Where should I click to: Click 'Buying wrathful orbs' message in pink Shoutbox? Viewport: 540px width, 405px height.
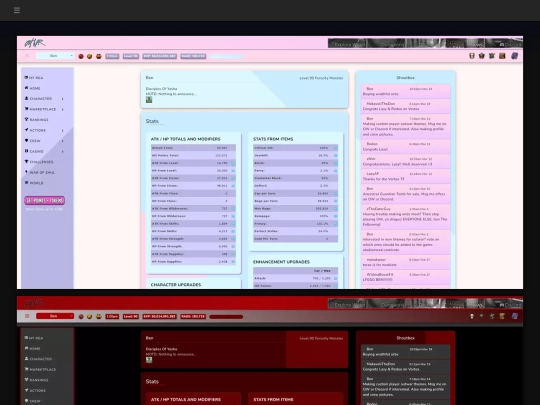pyautogui.click(x=381, y=94)
